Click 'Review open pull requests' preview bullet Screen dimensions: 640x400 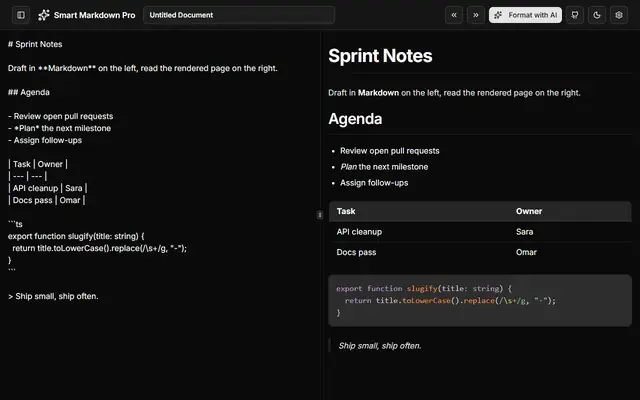tap(389, 151)
